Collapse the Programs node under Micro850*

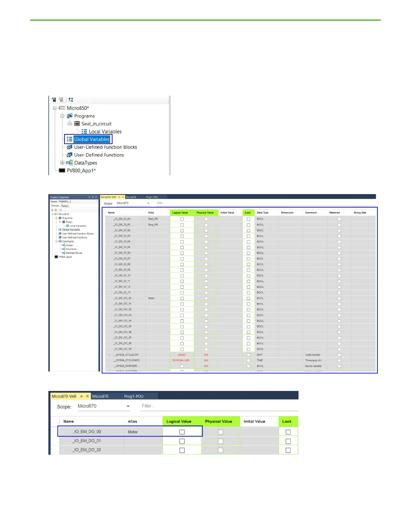[x=62, y=116]
